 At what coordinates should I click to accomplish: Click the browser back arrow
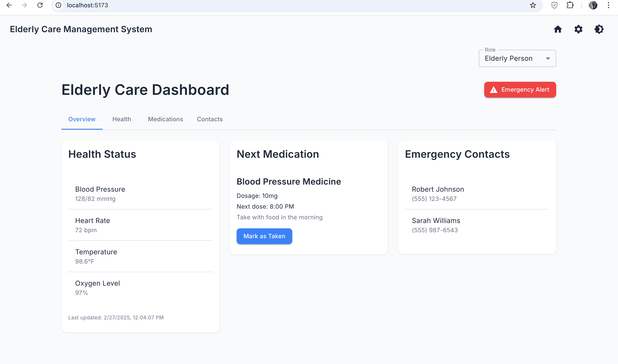pyautogui.click(x=9, y=5)
